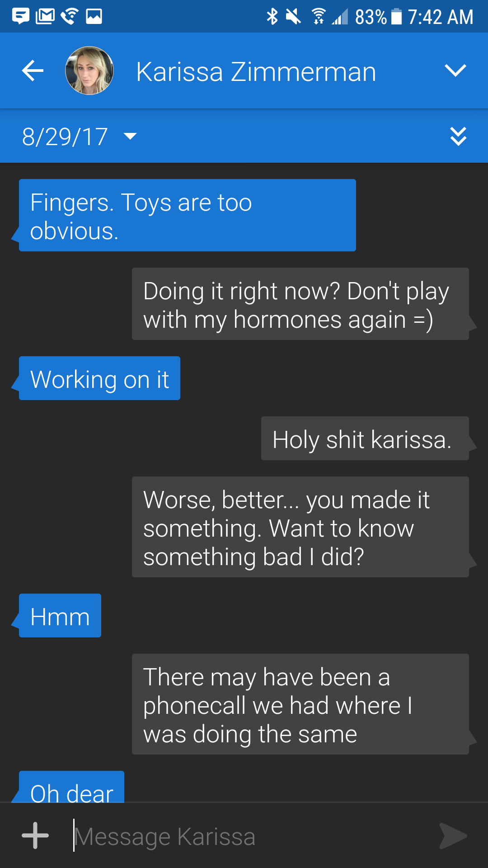Tap the plus attachment icon
Viewport: 488px width, 868px height.
[x=35, y=835]
